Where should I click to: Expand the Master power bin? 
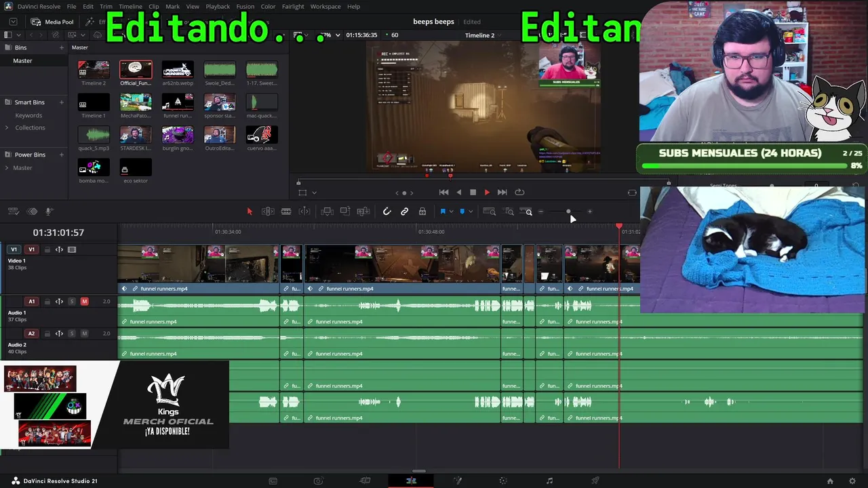(7, 168)
